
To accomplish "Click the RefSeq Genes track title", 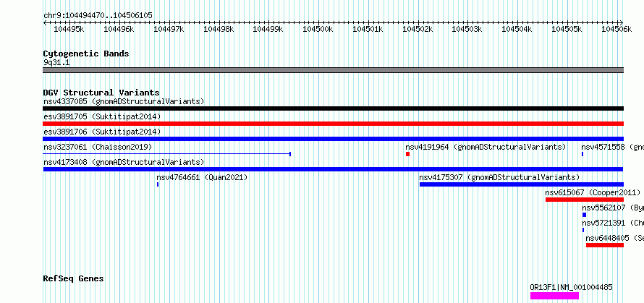I will 74,279.
